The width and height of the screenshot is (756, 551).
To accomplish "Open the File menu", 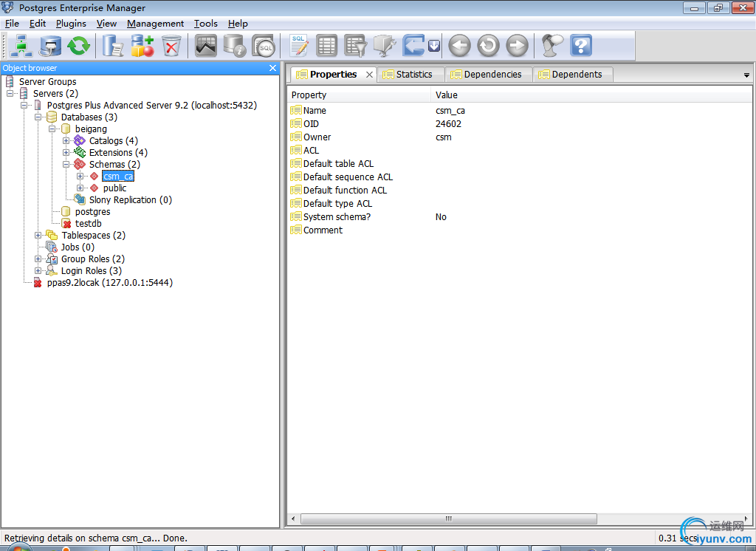I will (12, 24).
